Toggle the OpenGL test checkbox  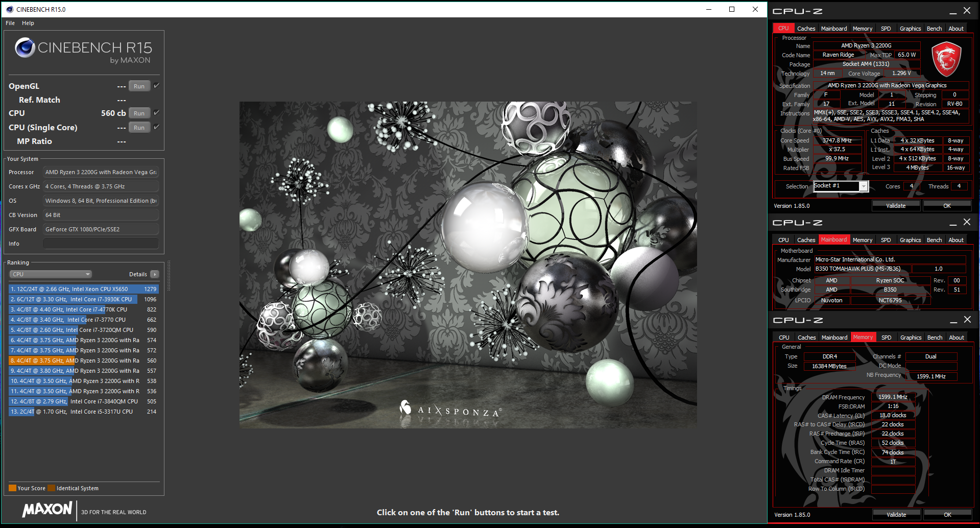pos(156,85)
